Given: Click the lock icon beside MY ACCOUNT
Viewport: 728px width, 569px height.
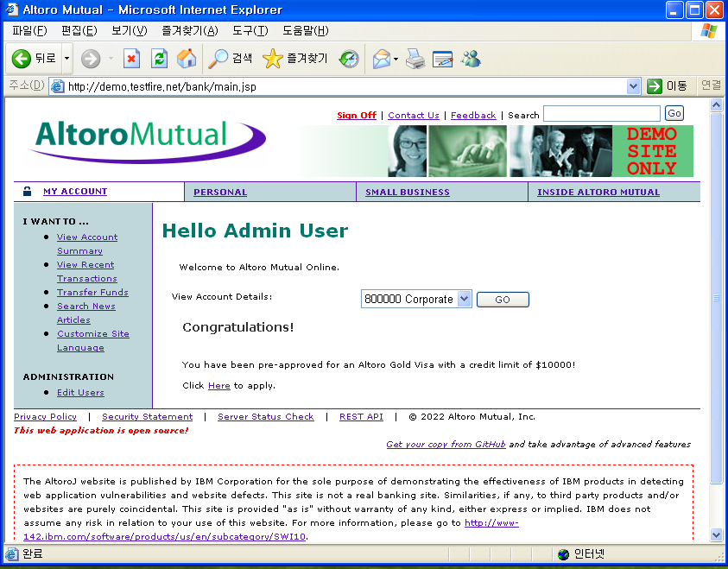Looking at the screenshot, I should 28,191.
